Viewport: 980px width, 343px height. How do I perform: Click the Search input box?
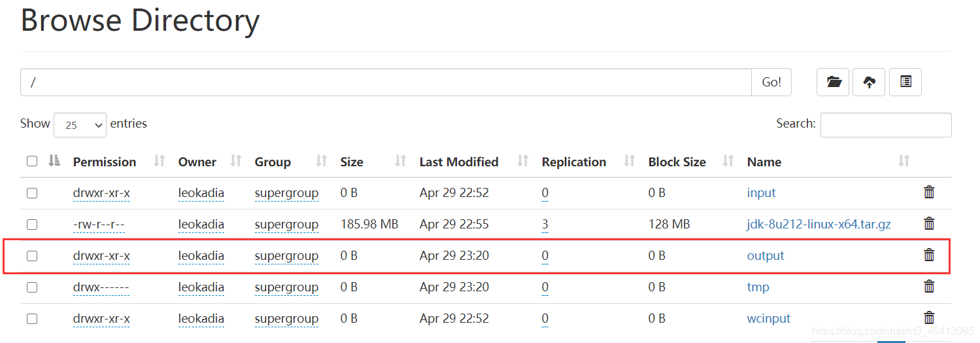[x=886, y=124]
